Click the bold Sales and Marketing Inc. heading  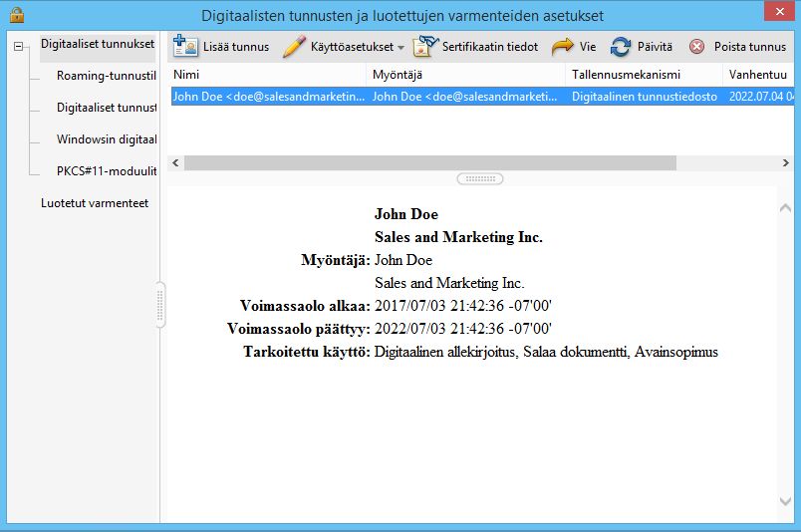click(x=458, y=237)
